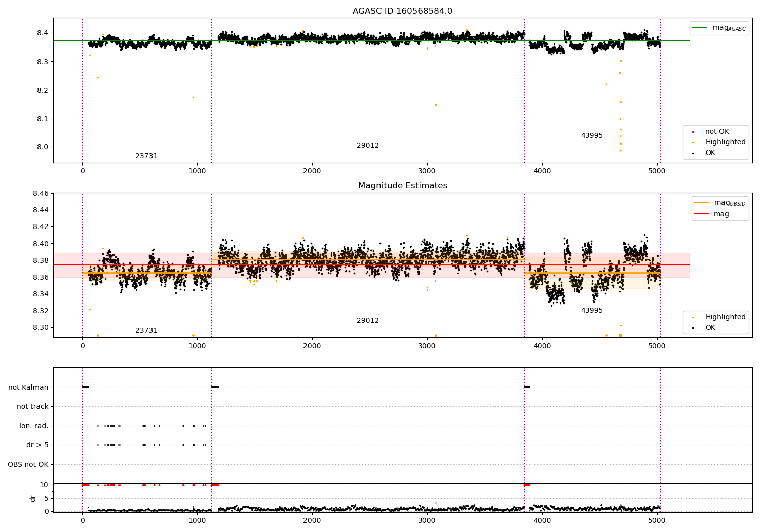Click the 43995 label in the top plot
This screenshot has height=532, width=760.
click(x=592, y=136)
